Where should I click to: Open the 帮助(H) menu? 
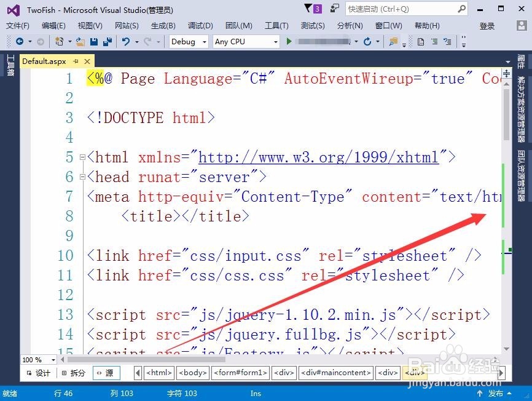[x=427, y=26]
